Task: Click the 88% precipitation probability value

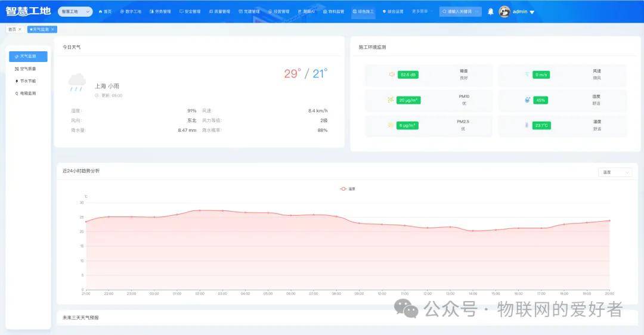Action: coord(323,130)
